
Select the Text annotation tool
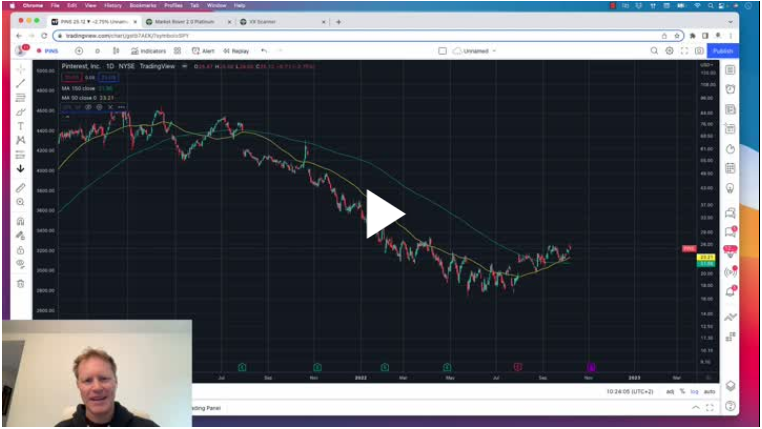pos(20,126)
